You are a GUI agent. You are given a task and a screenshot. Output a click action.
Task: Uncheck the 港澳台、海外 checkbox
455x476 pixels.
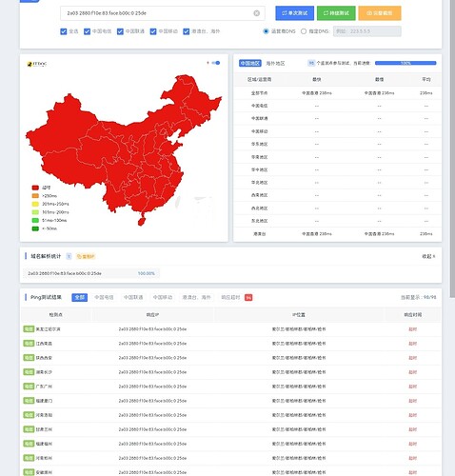(187, 31)
